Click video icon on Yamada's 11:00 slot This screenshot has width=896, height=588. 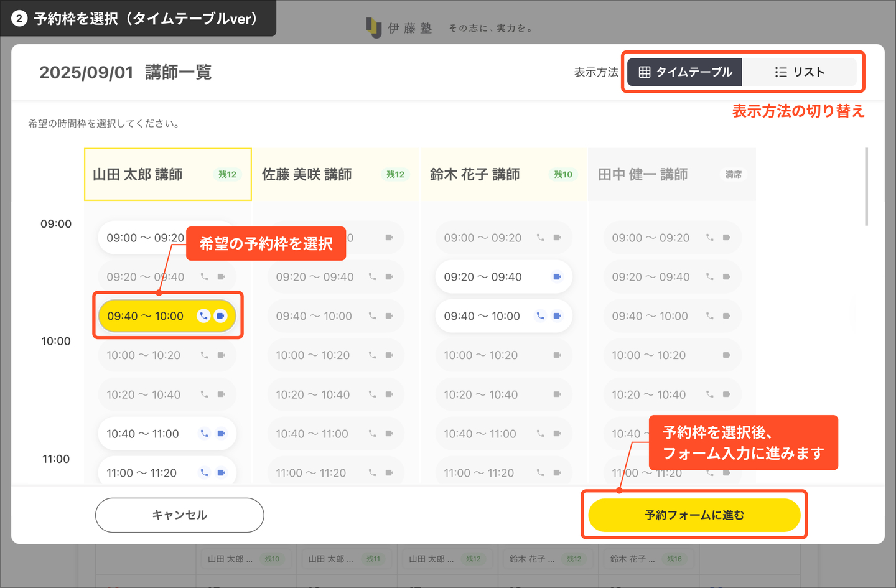[221, 473]
